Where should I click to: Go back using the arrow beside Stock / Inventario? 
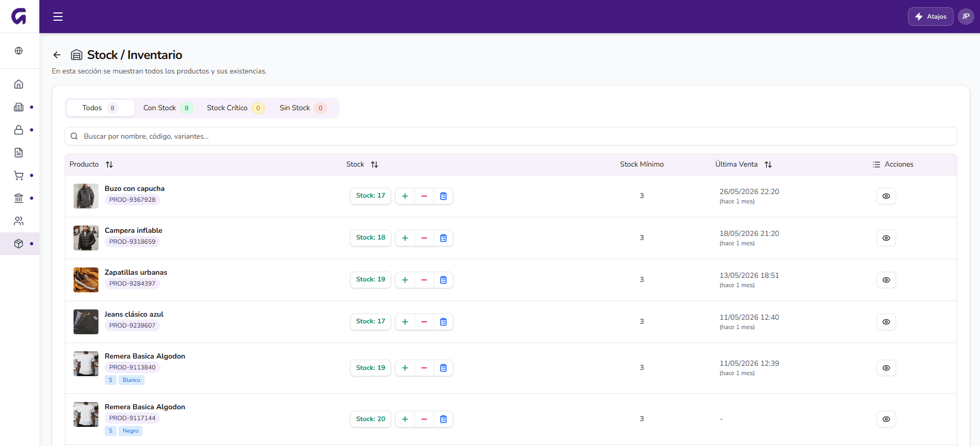[57, 55]
